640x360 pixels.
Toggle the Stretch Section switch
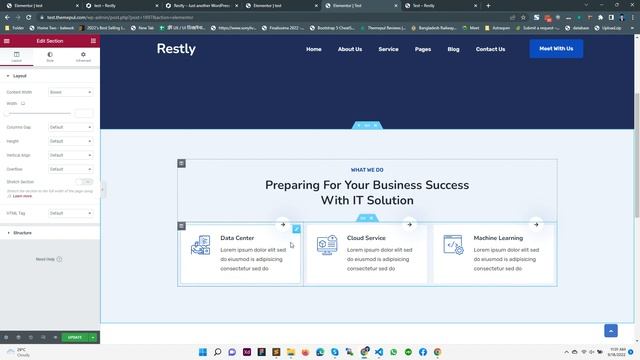[84, 182]
